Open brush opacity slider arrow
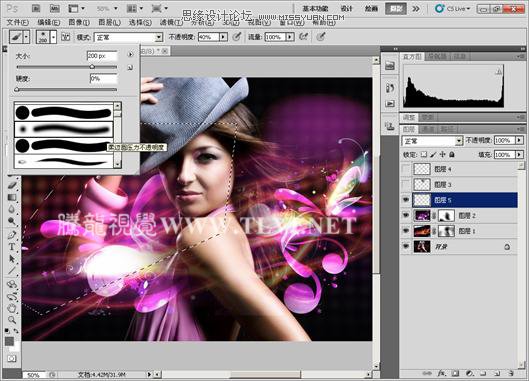 pyautogui.click(x=223, y=37)
